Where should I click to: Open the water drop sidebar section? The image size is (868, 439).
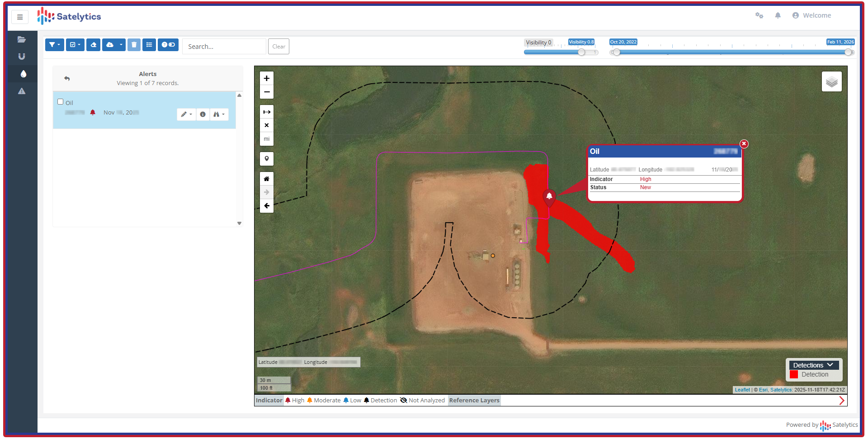click(23, 74)
